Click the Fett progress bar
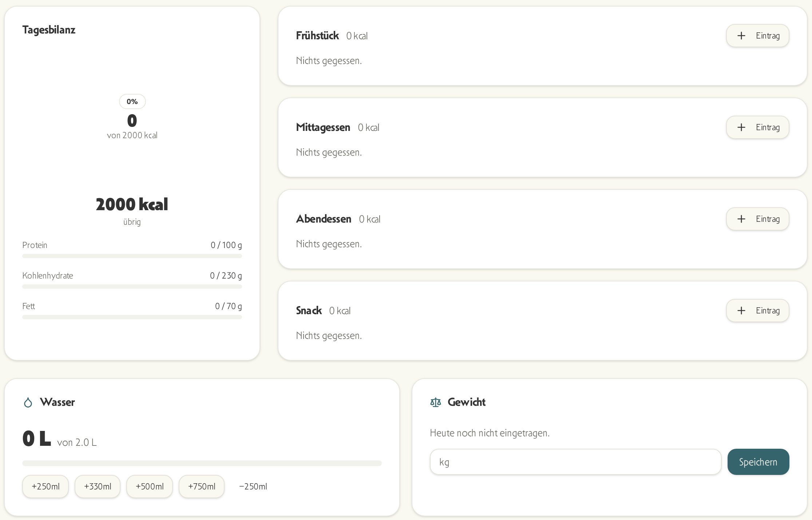The width and height of the screenshot is (812, 520). 132,317
